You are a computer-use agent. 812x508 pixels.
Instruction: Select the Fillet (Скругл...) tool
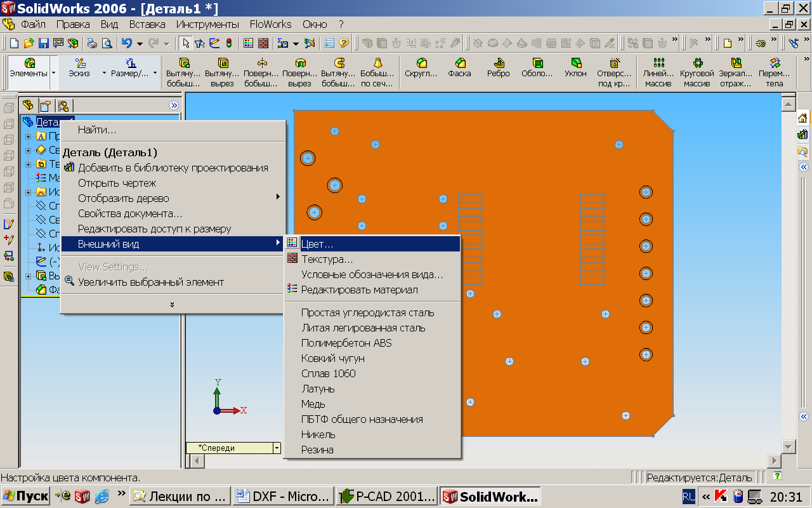point(421,68)
